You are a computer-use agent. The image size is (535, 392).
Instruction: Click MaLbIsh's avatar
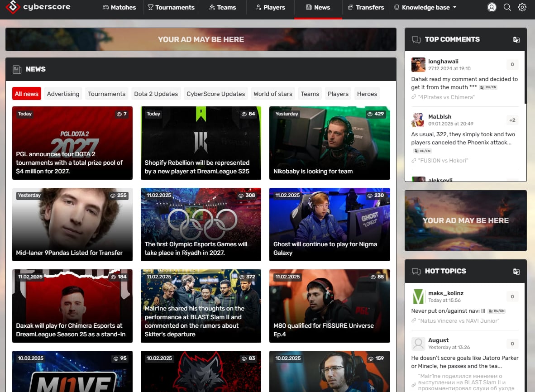click(x=418, y=120)
